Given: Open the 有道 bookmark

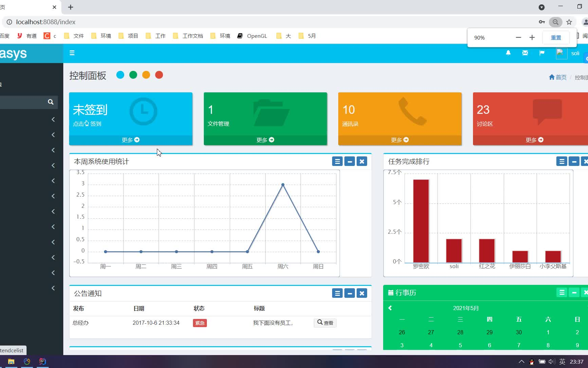Looking at the screenshot, I should click(x=27, y=36).
